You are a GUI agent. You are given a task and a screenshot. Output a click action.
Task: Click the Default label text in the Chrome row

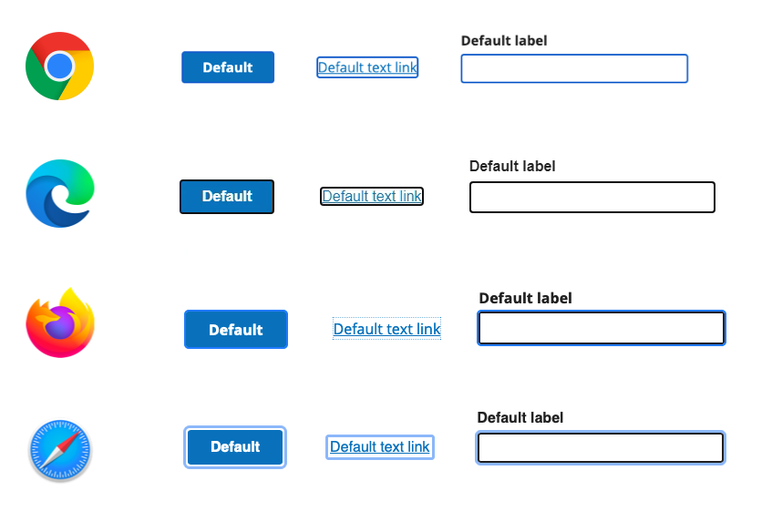click(504, 40)
